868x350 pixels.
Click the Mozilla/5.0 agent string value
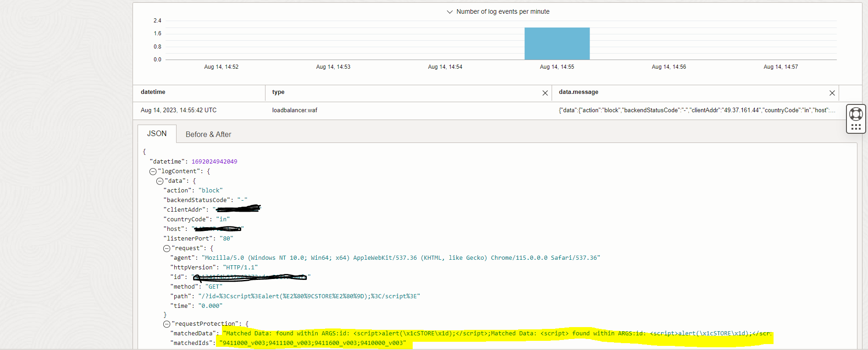pyautogui.click(x=401, y=258)
